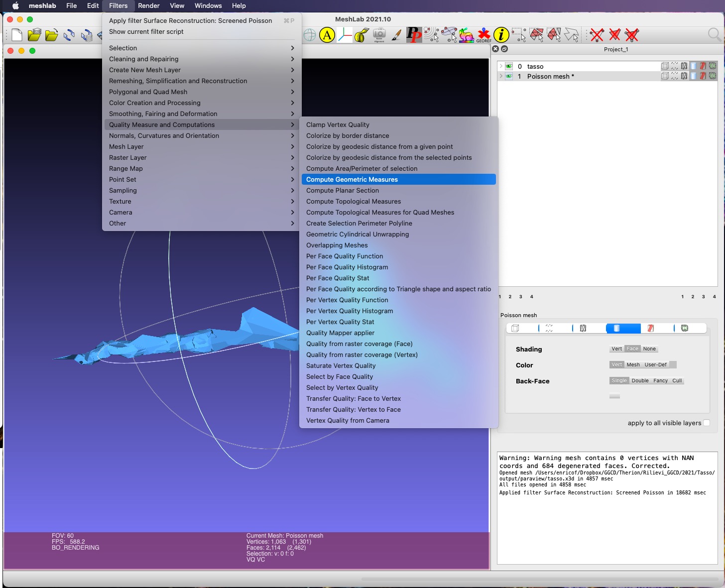Viewport: 725px width, 588px height.
Task: Click the User-Def color swatch
Action: tap(673, 365)
